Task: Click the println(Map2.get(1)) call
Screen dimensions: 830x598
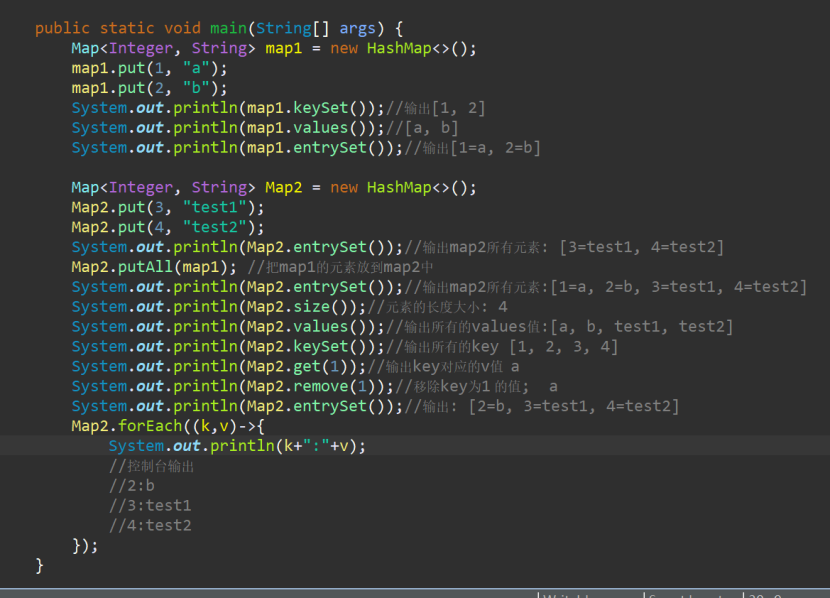Action: click(x=219, y=366)
